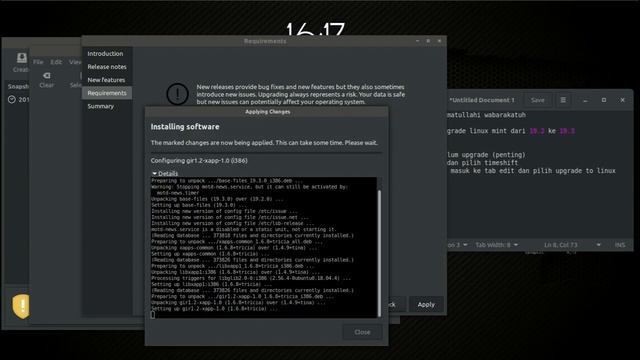Click the 'lum upgrade (penting)' line in the editor
Screen dimensions: 640x360
pyautogui.click(x=487, y=155)
